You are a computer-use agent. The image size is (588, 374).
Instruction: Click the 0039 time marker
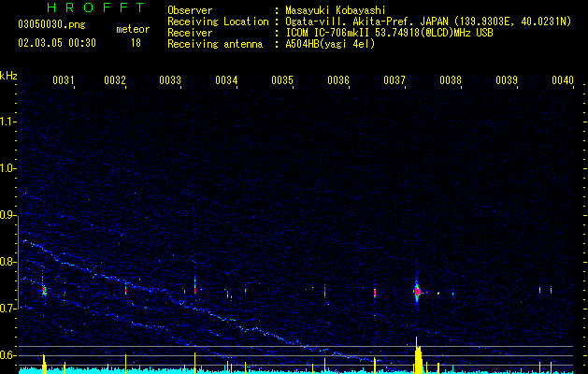tap(507, 80)
